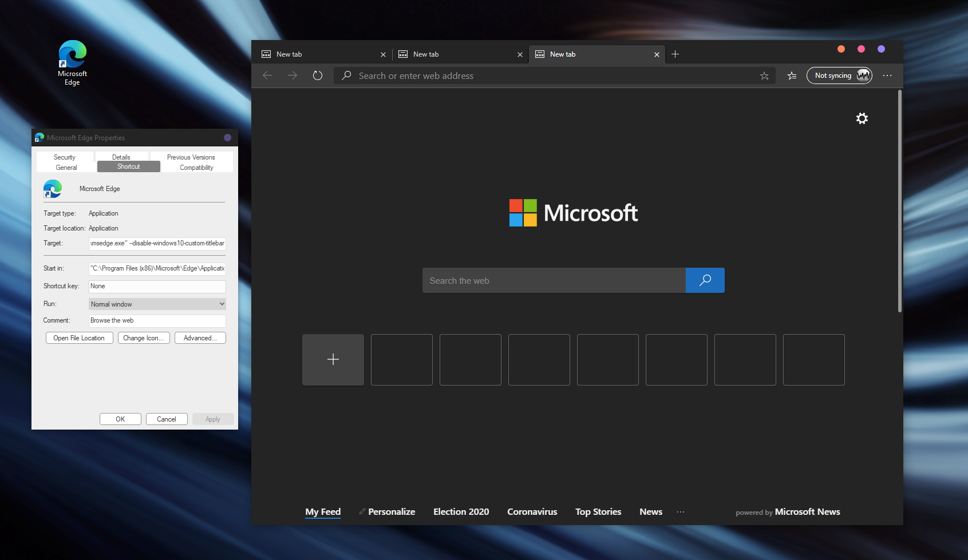Open the Security tab in Properties
The height and width of the screenshot is (560, 968).
point(65,157)
